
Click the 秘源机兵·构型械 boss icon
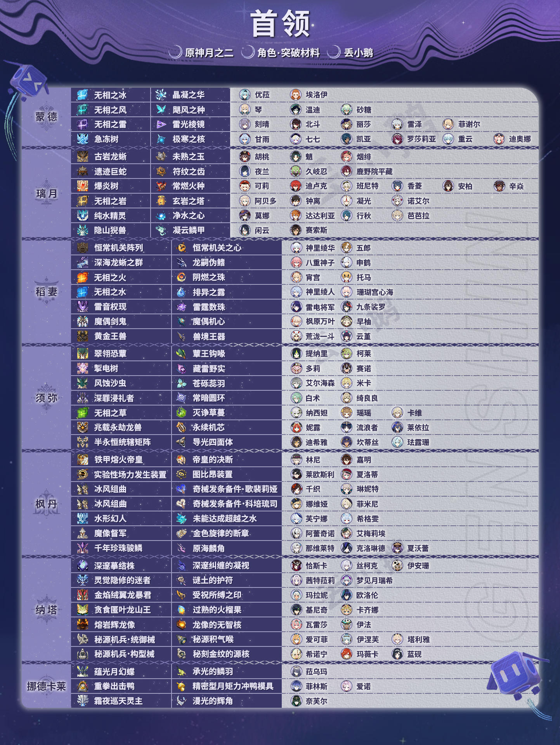pyautogui.click(x=82, y=654)
